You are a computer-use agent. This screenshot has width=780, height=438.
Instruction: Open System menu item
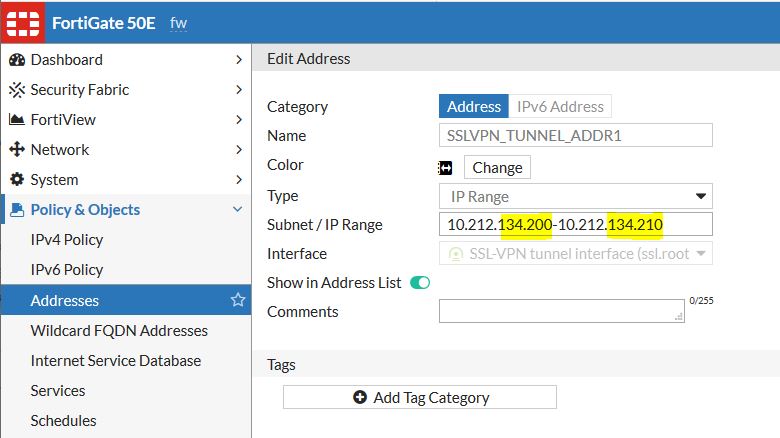[126, 179]
